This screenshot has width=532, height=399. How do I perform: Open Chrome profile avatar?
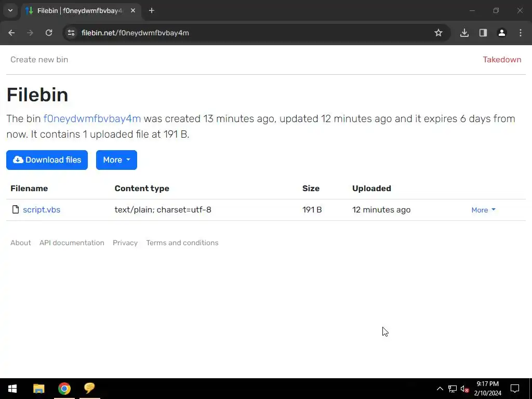pyautogui.click(x=502, y=33)
